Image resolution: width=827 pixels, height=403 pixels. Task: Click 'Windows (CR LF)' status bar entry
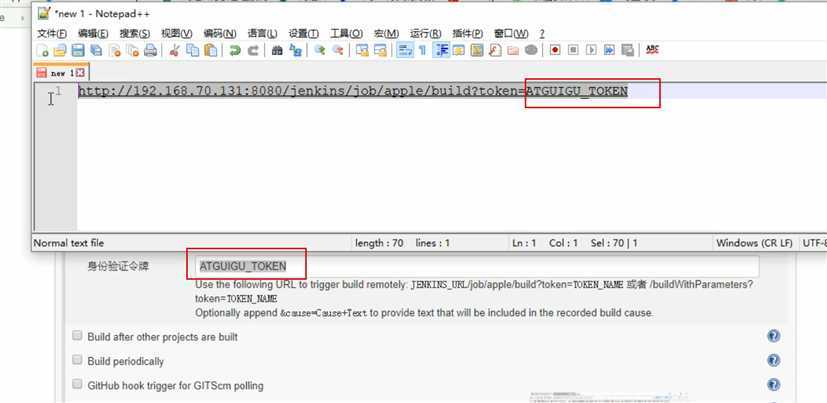point(754,243)
